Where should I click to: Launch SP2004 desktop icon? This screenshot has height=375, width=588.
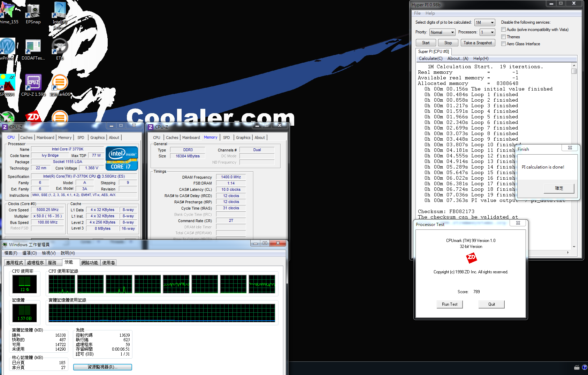pyautogui.click(x=7, y=85)
